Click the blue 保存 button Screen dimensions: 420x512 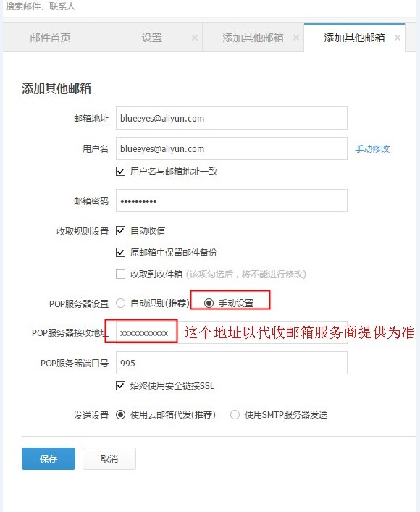point(49,459)
